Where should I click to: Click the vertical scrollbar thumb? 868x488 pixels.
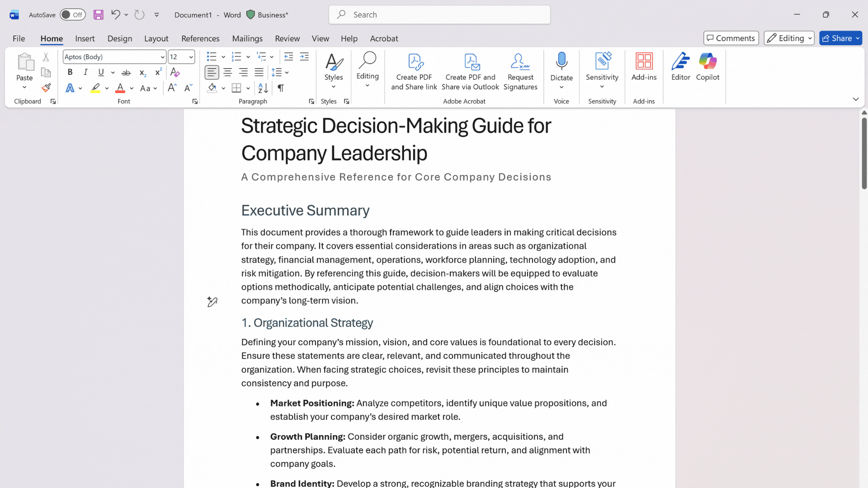(x=864, y=153)
